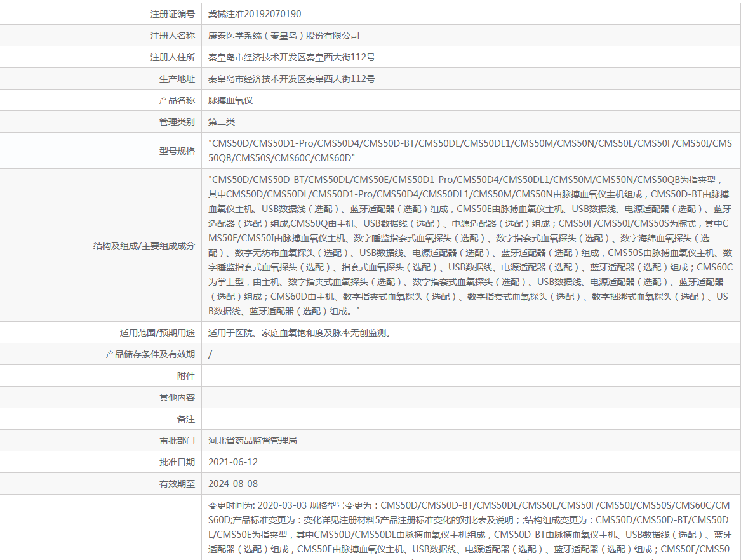Select the approving authority '河北省药品监督管理局'

pyautogui.click(x=253, y=441)
